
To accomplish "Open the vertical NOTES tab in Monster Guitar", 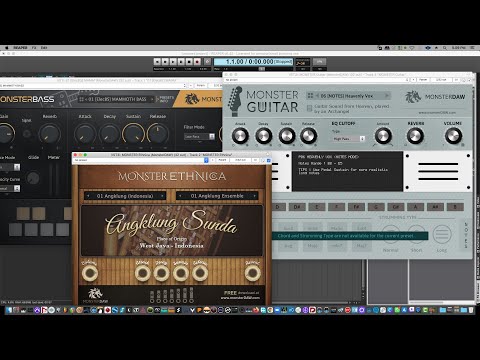I will pos(466,235).
